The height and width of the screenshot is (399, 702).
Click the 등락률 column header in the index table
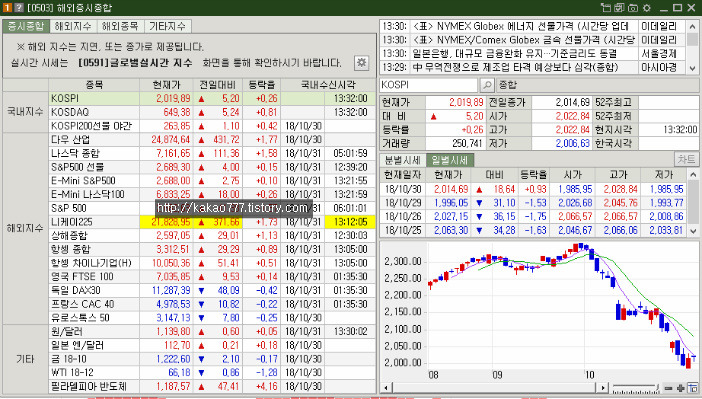[x=262, y=85]
